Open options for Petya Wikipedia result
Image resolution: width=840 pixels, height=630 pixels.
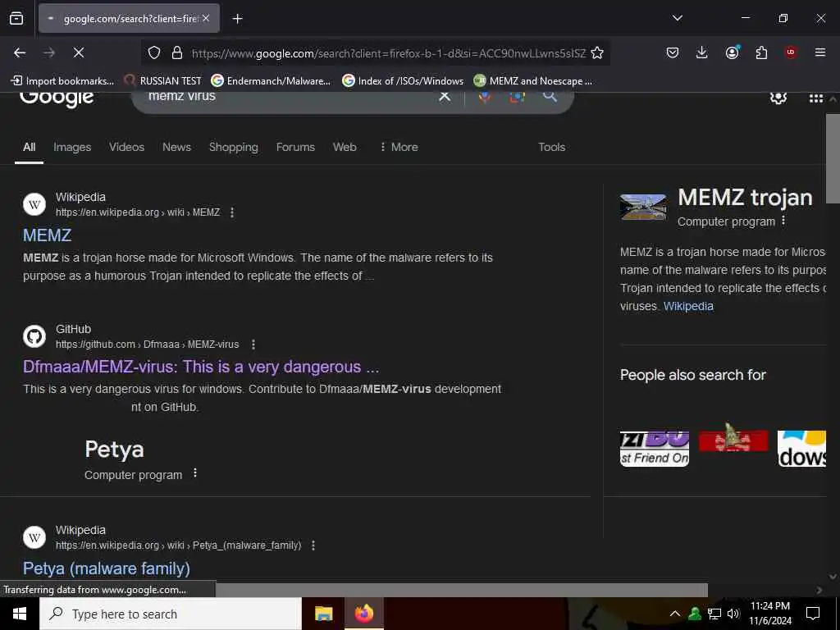coord(313,546)
